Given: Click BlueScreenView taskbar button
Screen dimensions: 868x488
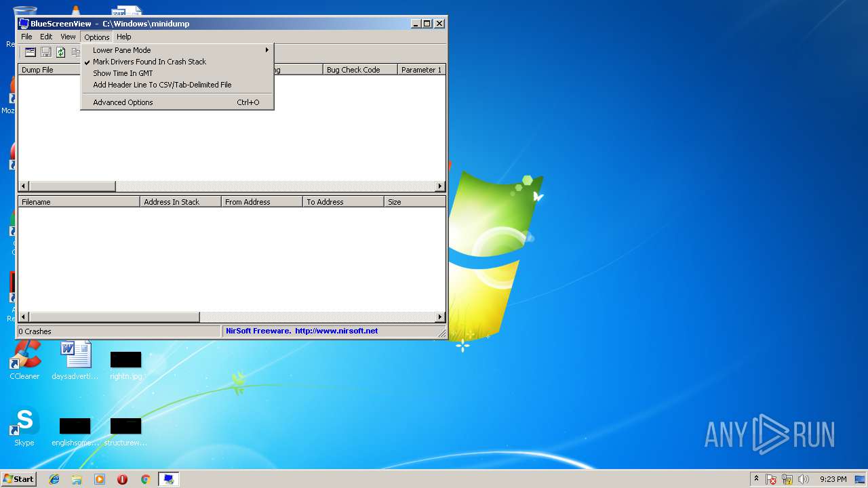Looking at the screenshot, I should (168, 479).
